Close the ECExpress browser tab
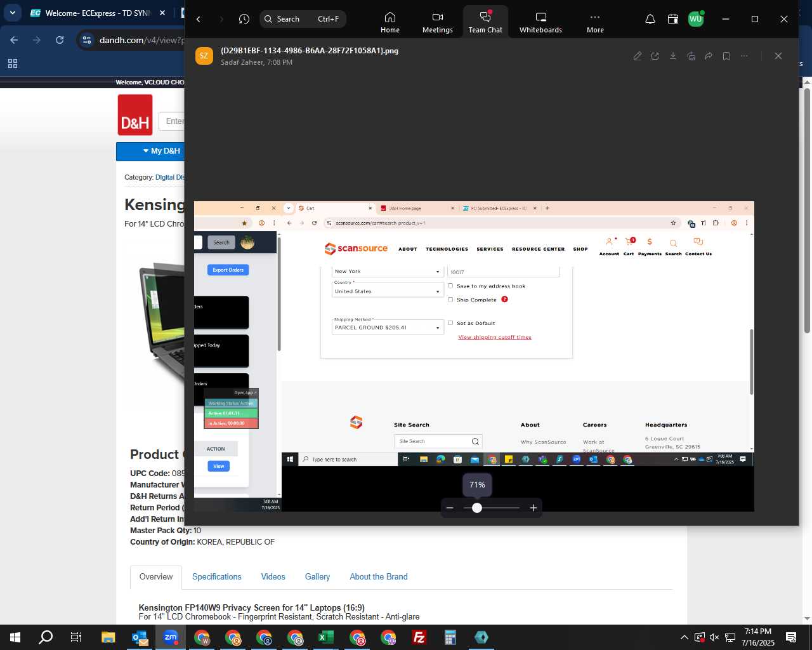 (162, 13)
